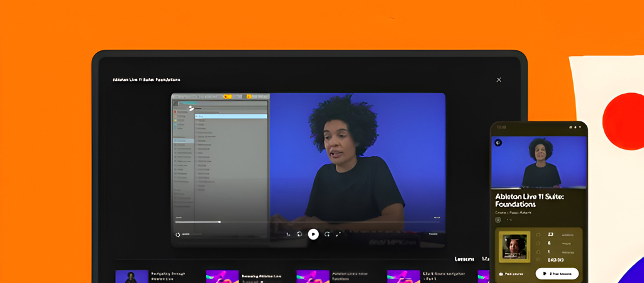Viewport: 644px width, 283px height.
Task: Click the chart-like icon left of rewind
Action: pyautogui.click(x=288, y=234)
